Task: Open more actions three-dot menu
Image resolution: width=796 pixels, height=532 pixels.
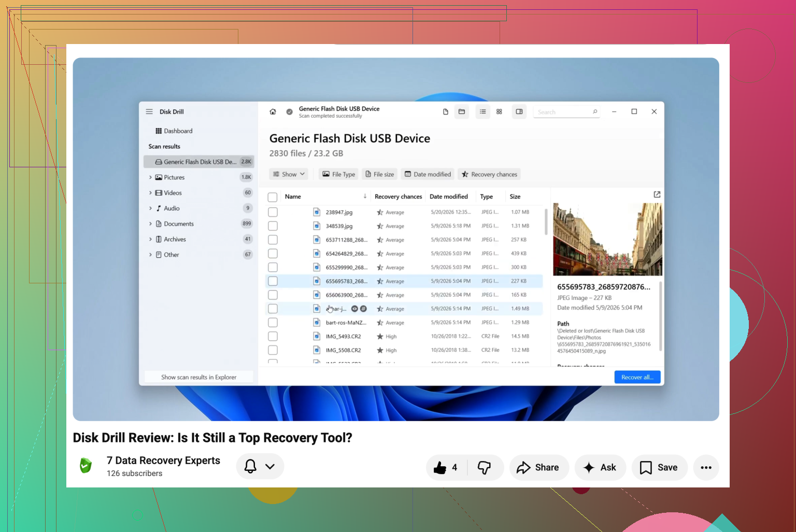Action: click(x=706, y=468)
